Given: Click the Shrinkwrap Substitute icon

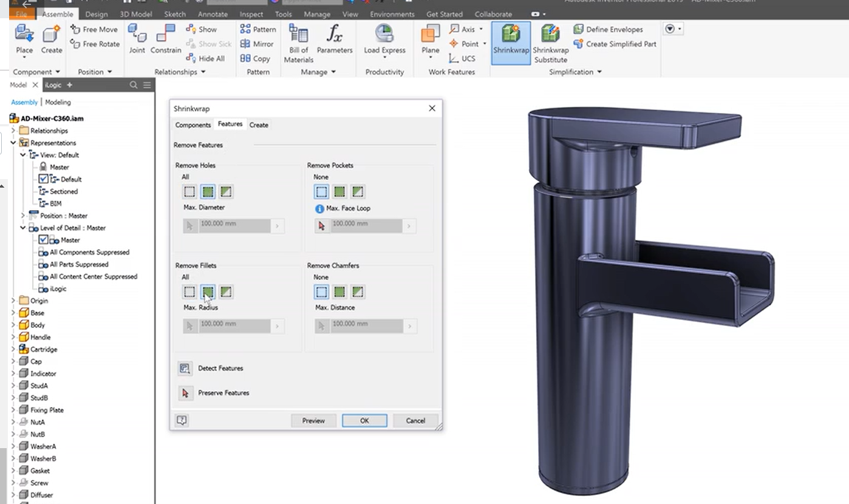Looking at the screenshot, I should point(550,34).
